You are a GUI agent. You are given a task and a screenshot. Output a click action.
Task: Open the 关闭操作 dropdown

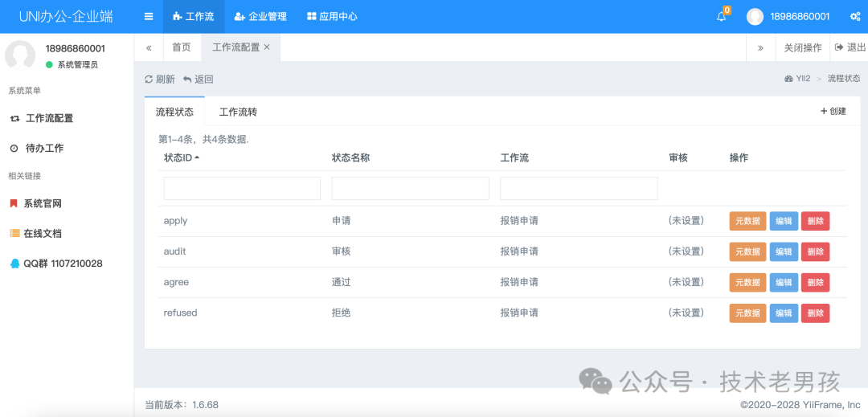pyautogui.click(x=802, y=47)
